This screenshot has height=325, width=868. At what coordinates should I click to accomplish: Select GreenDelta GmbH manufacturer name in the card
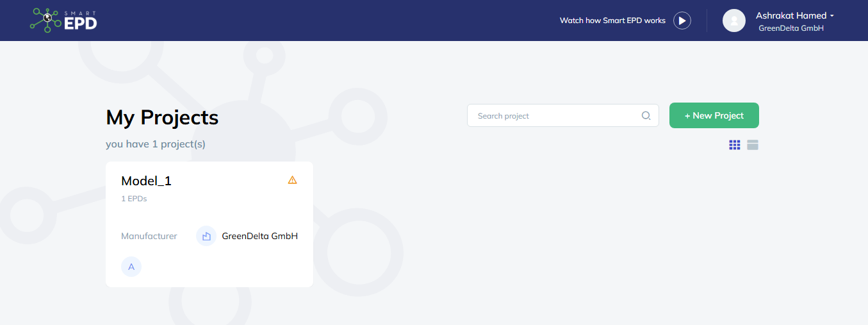pyautogui.click(x=259, y=236)
